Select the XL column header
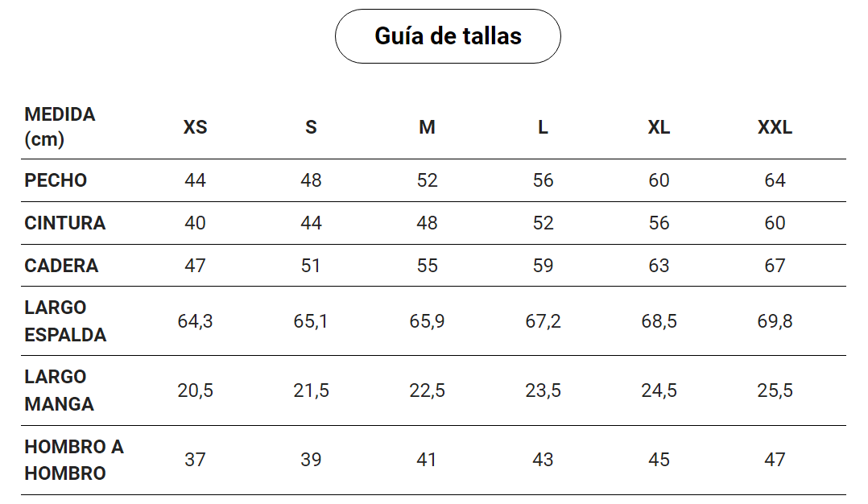The height and width of the screenshot is (504, 868). 659,127
